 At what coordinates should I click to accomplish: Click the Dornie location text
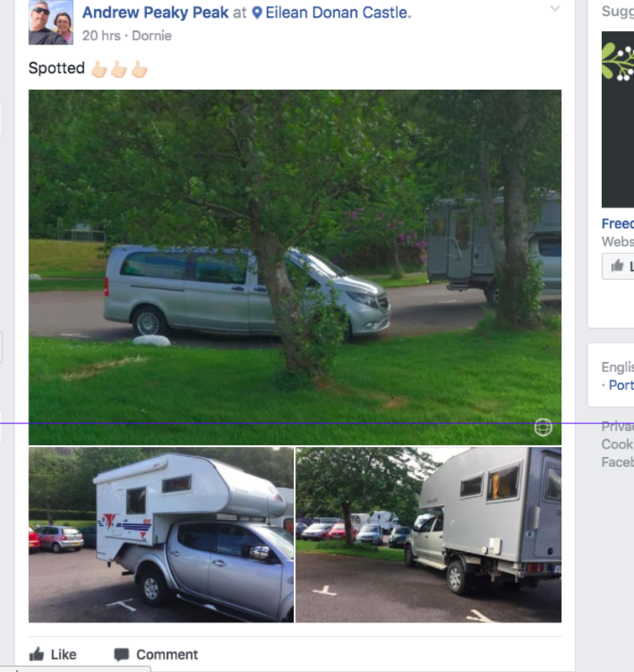tap(152, 35)
